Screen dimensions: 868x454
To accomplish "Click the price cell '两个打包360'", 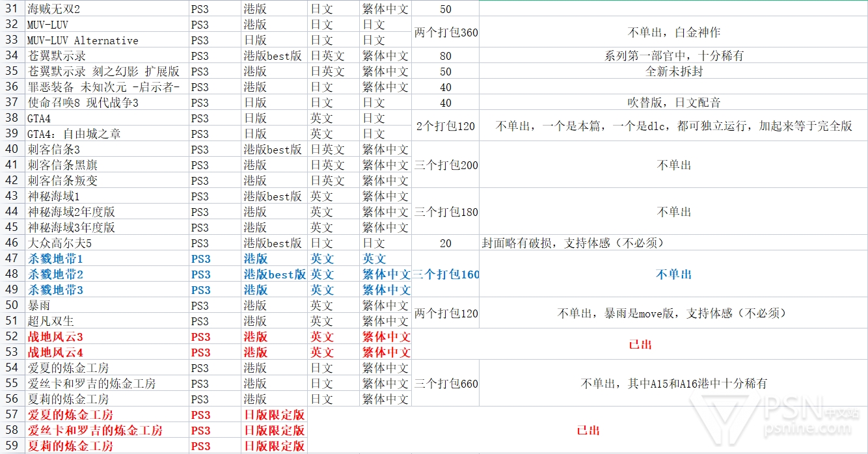I will (x=446, y=33).
